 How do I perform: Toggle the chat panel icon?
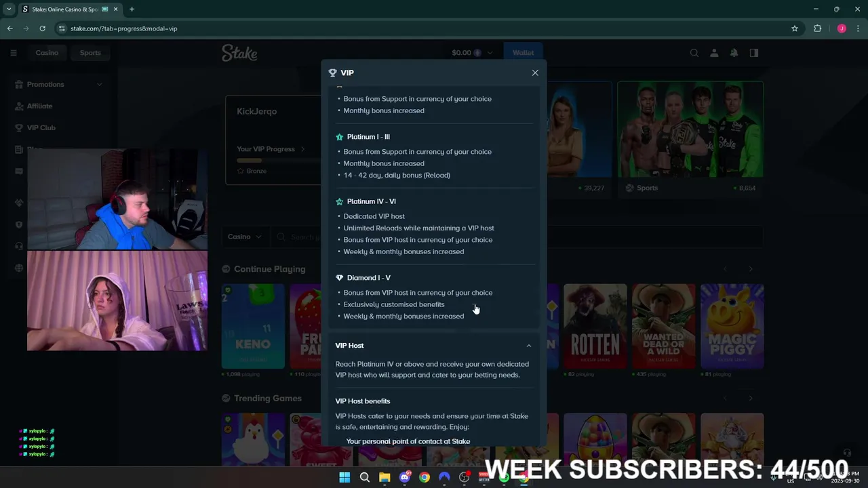pos(754,53)
